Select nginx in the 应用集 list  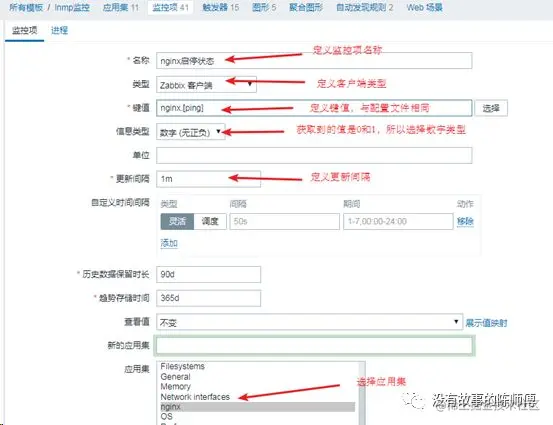257,407
